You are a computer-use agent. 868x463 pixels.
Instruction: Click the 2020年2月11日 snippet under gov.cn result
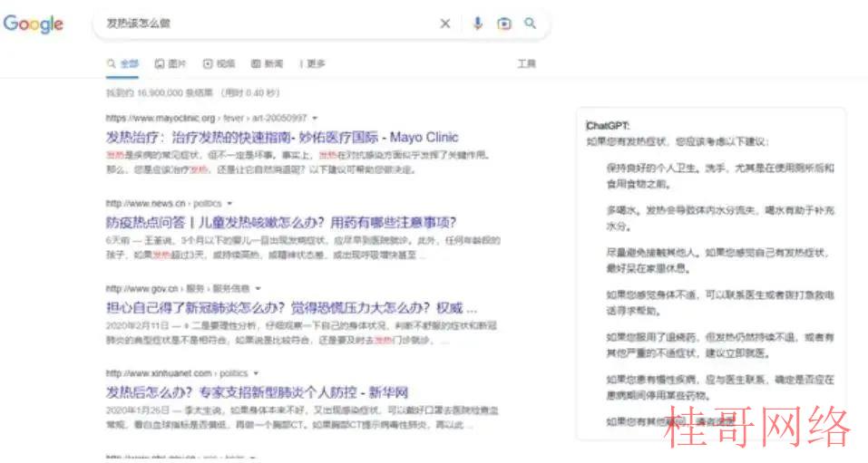tap(302, 333)
